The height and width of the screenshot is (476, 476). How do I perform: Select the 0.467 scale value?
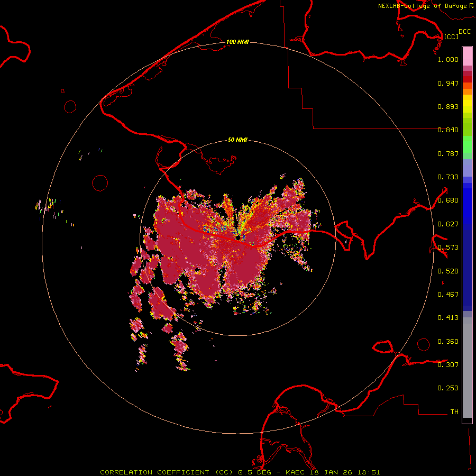(448, 295)
